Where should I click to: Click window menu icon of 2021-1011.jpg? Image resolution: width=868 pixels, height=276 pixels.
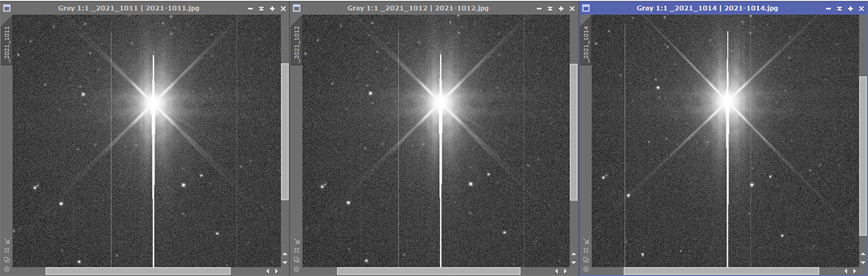(x=7, y=8)
